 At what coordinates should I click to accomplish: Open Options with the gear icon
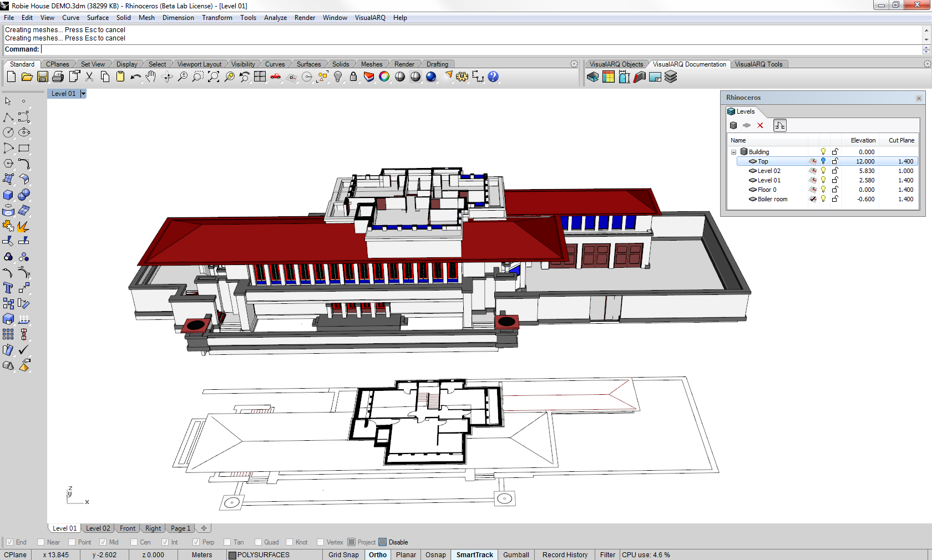coord(462,77)
